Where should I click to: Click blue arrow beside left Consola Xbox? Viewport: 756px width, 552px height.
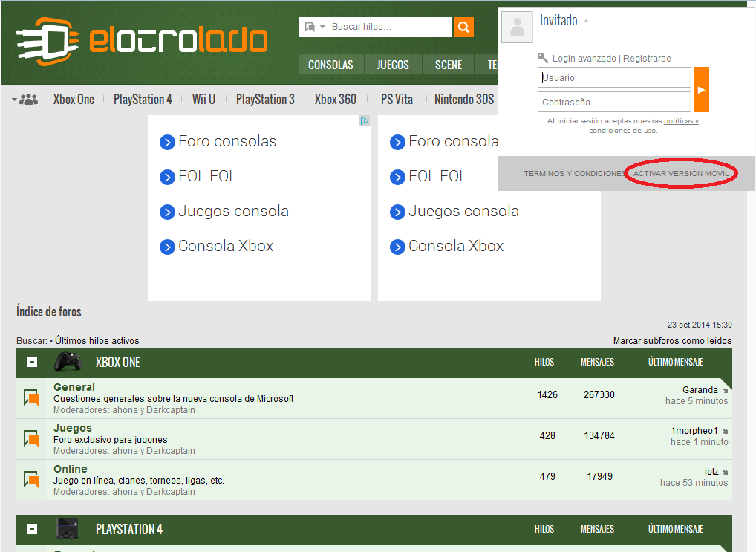[x=167, y=247]
